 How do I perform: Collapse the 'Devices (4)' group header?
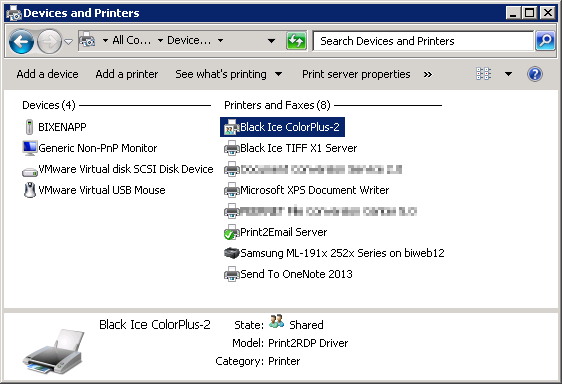49,105
